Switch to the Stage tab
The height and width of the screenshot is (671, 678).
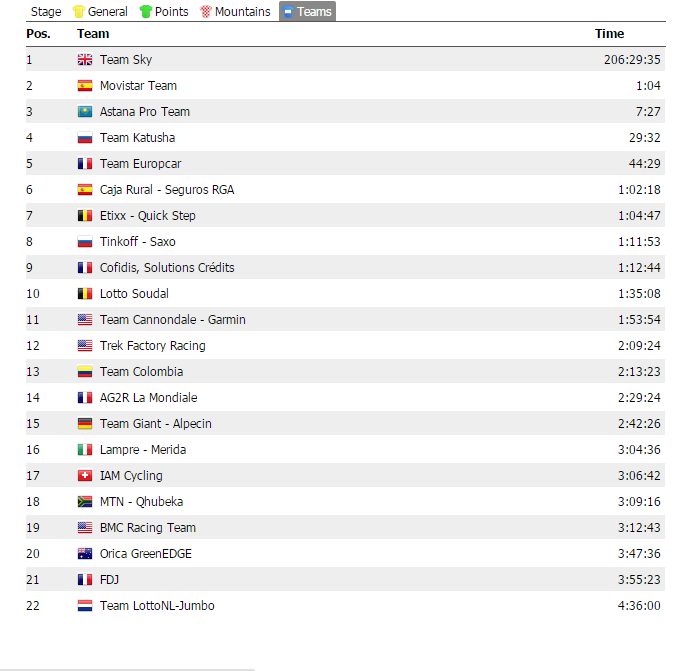46,12
